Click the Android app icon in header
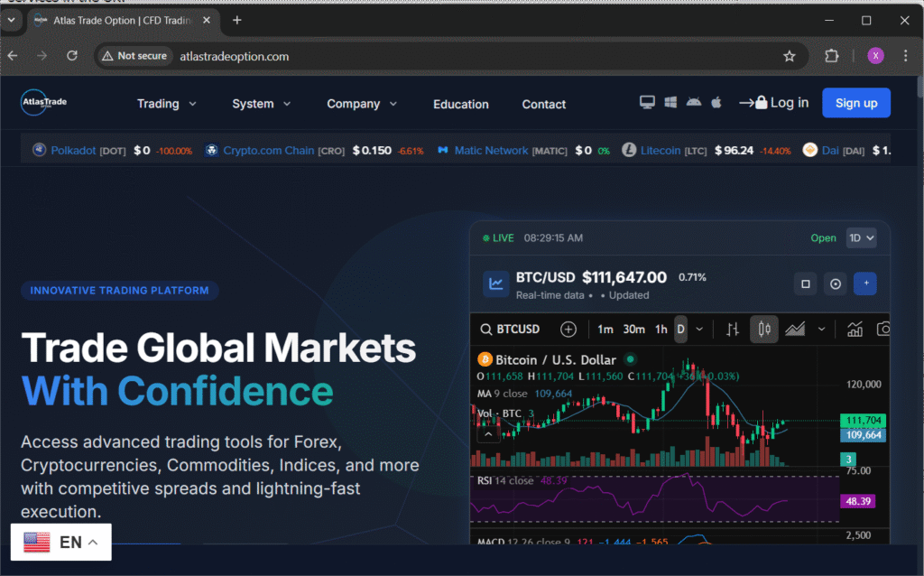The height and width of the screenshot is (576, 924). (693, 103)
